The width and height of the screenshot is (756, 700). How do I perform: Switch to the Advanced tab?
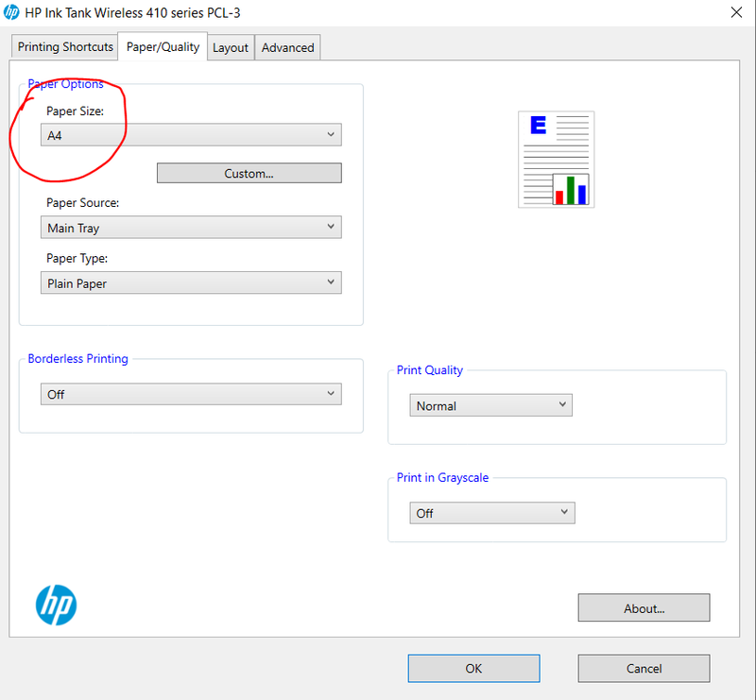tap(287, 46)
